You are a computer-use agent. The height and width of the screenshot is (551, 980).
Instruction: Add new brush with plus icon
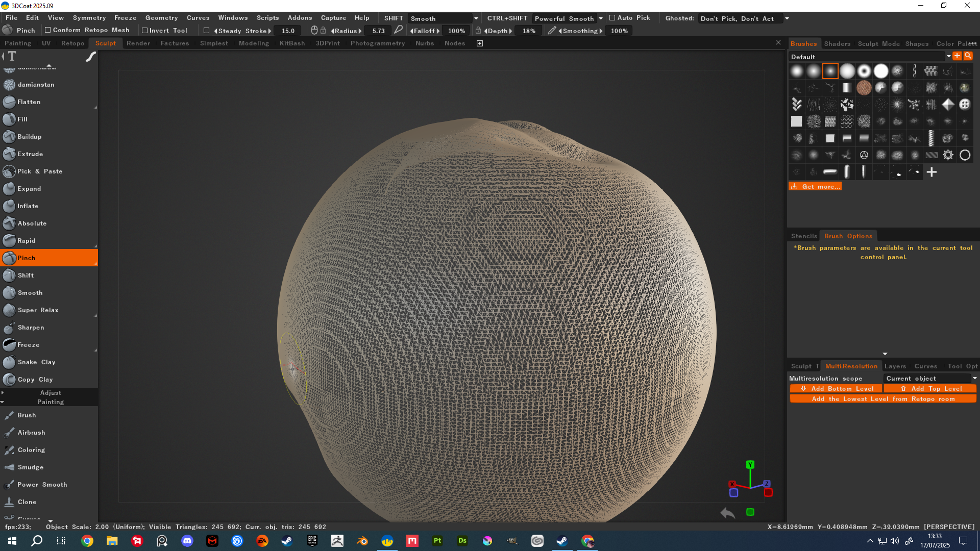(932, 172)
